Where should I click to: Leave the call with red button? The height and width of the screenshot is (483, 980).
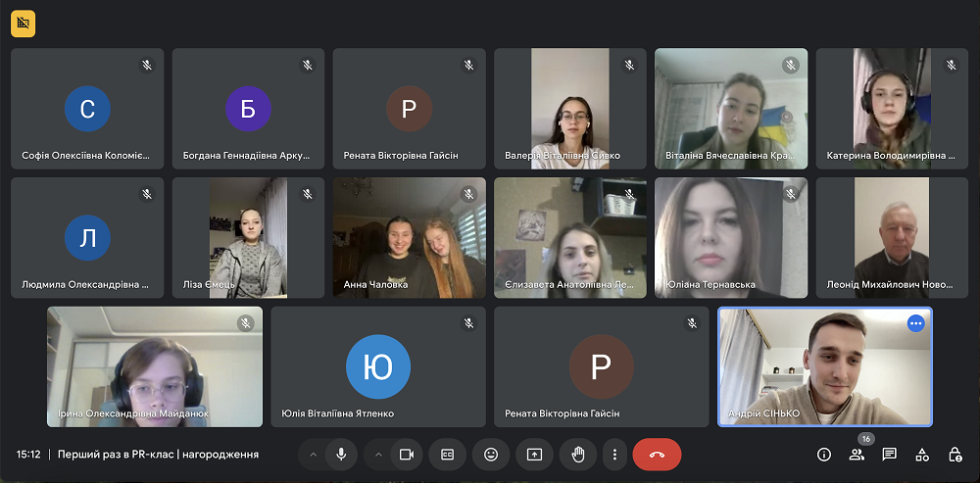pos(657,455)
